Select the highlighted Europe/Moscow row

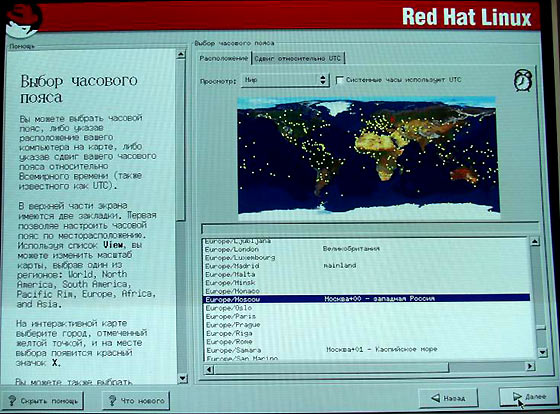[366, 299]
